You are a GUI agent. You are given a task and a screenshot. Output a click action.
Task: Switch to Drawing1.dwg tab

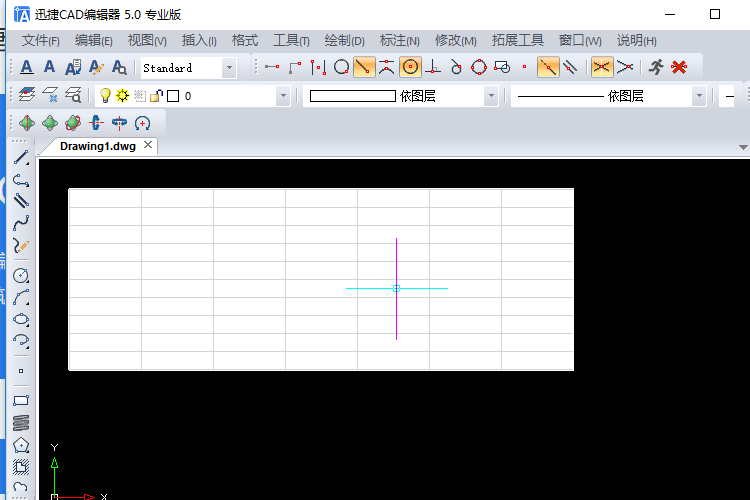point(98,146)
